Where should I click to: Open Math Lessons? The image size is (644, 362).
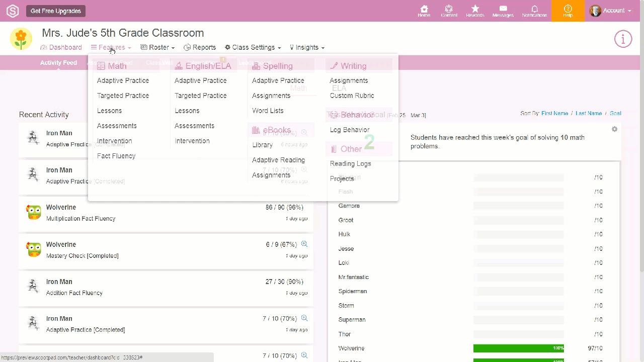[109, 111]
